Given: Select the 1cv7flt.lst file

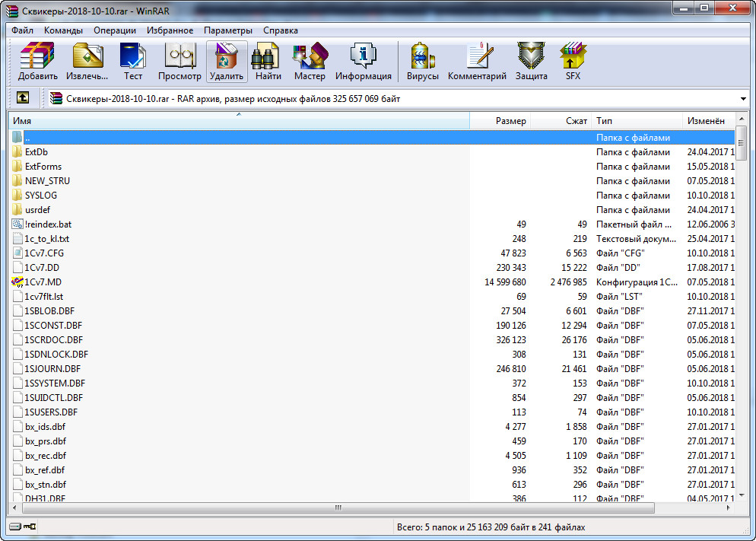Looking at the screenshot, I should coord(44,297).
